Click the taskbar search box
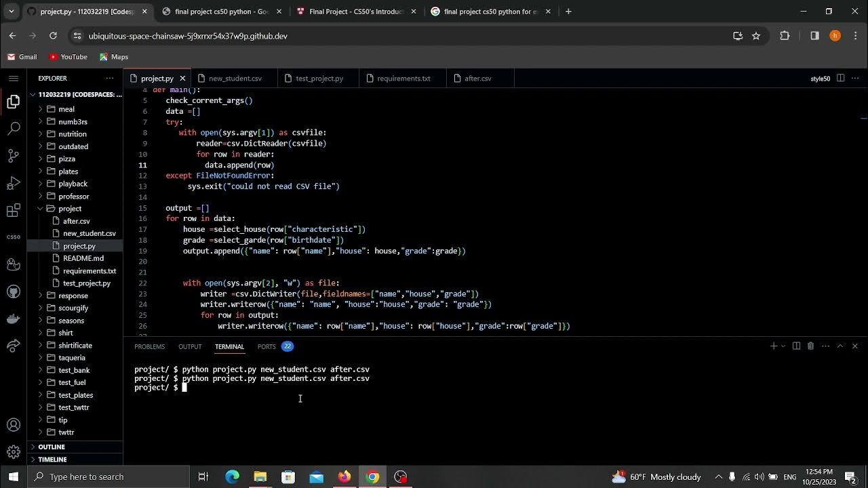The width and height of the screenshot is (868, 488). pos(108,476)
